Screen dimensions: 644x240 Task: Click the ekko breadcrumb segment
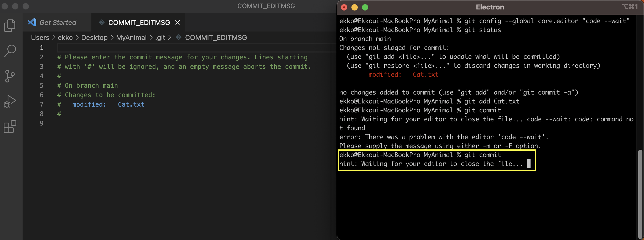click(65, 38)
